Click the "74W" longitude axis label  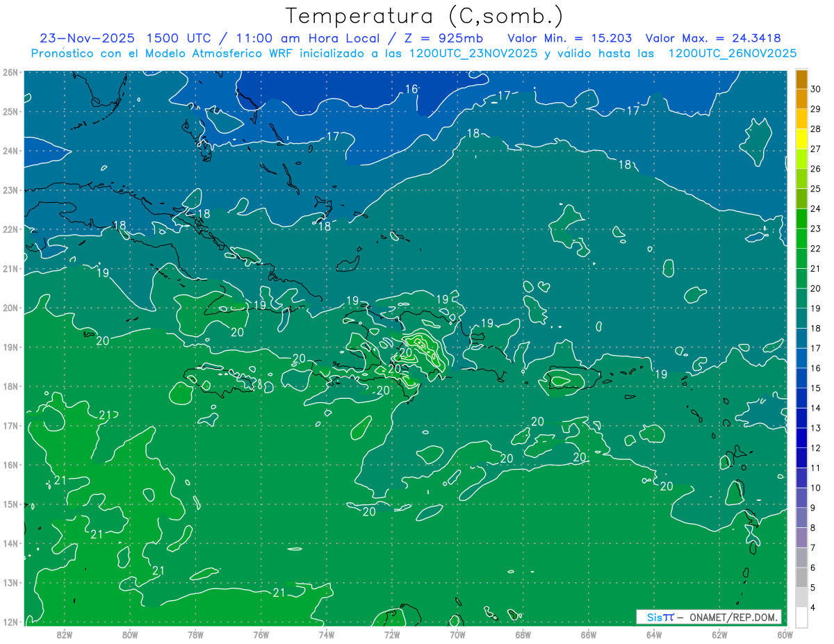click(326, 634)
